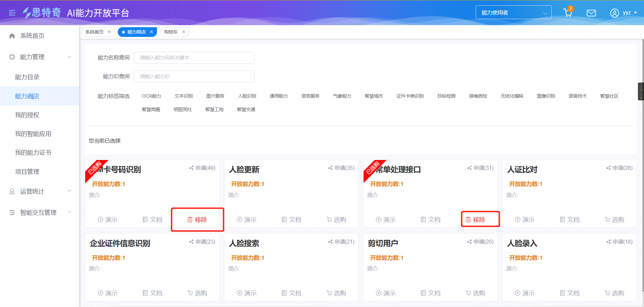This screenshot has width=644, height=307.
Task: Open the shopping cart icon in header
Action: (x=568, y=13)
